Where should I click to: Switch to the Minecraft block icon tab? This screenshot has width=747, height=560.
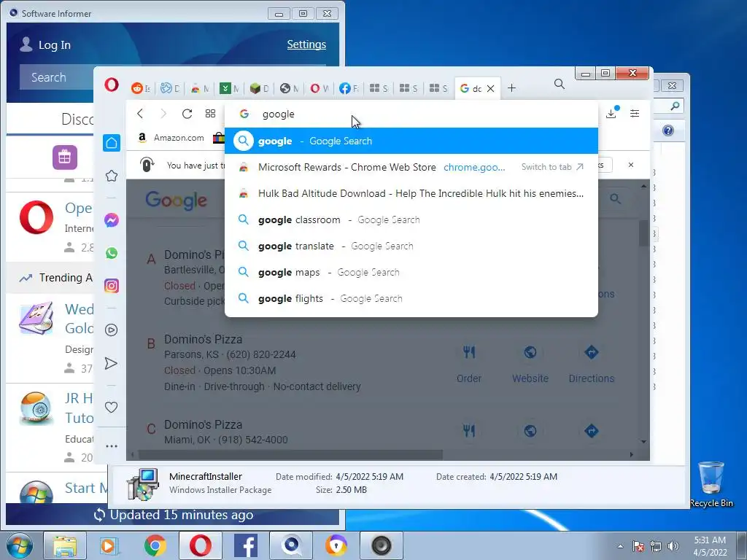point(259,88)
